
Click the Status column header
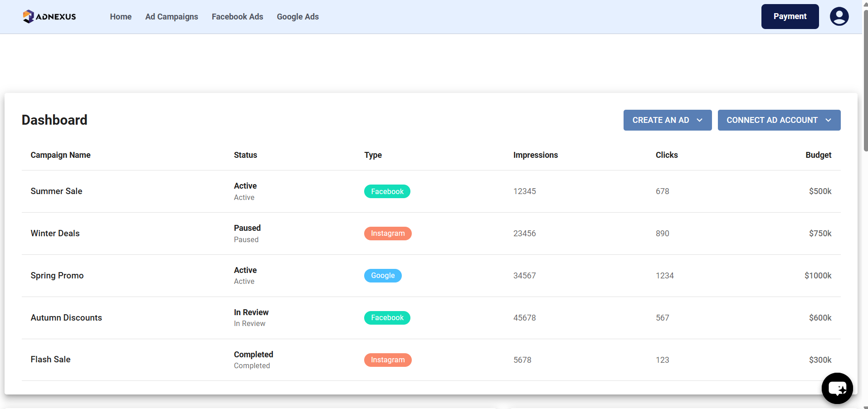[x=245, y=155]
